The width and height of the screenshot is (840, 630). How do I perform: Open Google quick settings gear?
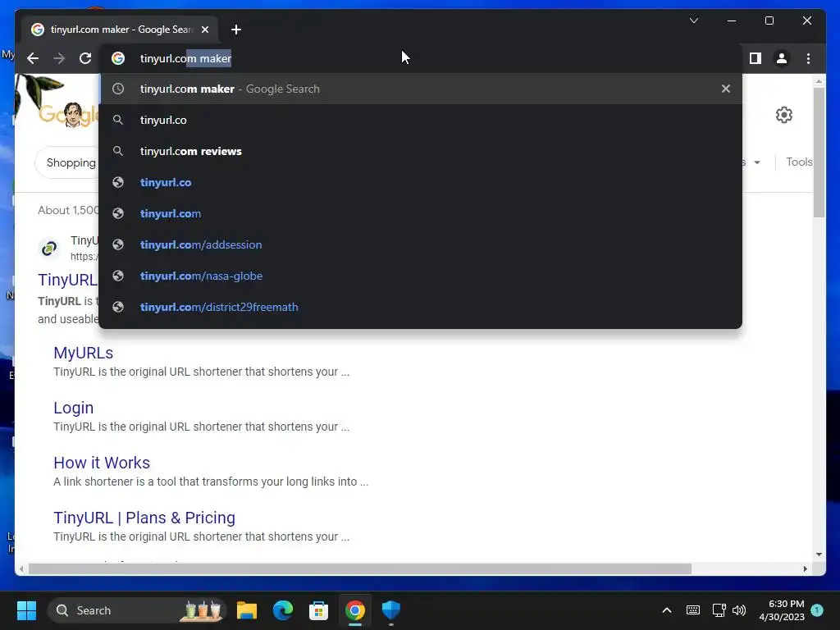(x=783, y=115)
